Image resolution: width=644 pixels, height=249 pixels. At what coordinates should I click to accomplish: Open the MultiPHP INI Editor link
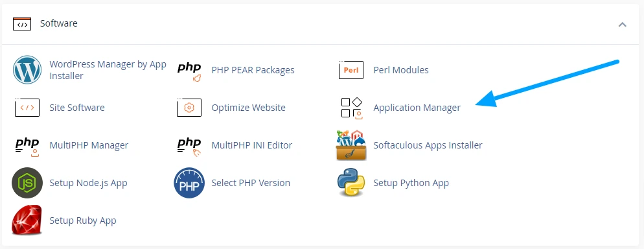tap(252, 145)
